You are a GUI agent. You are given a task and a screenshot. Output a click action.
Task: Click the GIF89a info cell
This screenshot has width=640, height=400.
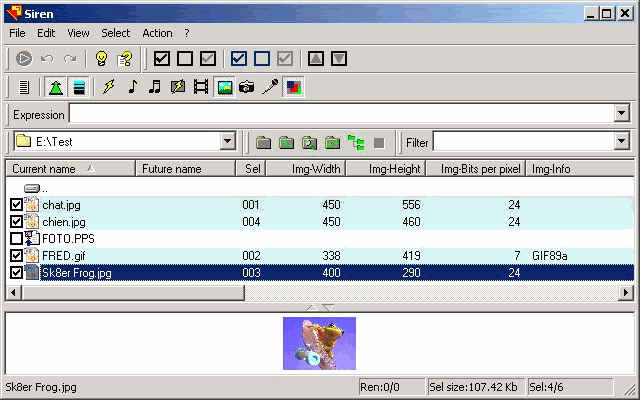(549, 256)
